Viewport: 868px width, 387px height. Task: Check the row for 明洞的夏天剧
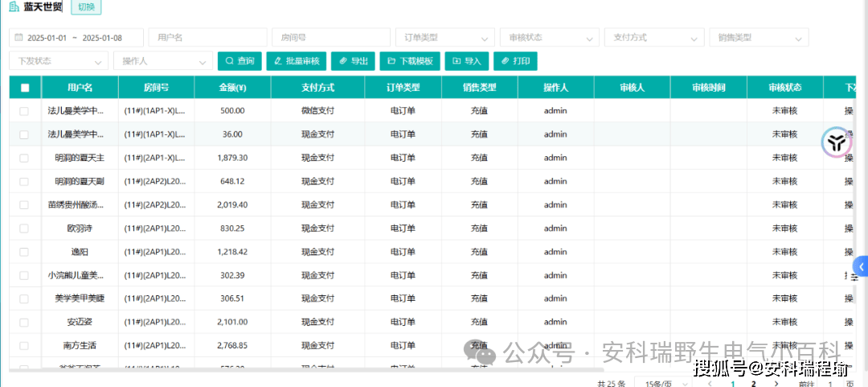tap(24, 181)
